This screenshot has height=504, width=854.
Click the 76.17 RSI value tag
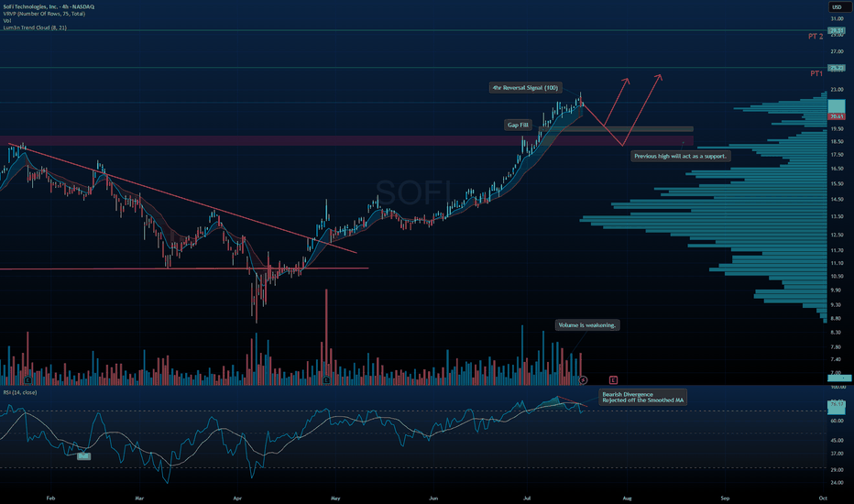836,404
